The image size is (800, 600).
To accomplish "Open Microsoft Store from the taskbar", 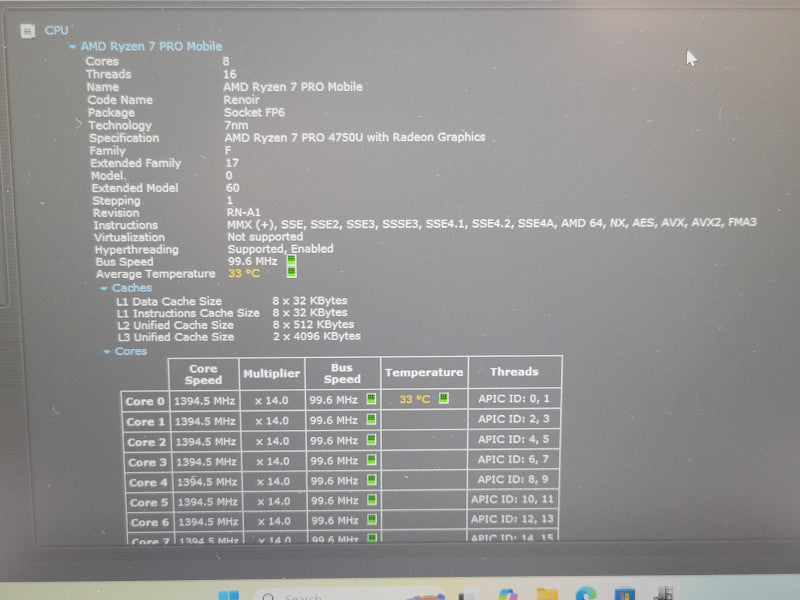I will pos(624,594).
